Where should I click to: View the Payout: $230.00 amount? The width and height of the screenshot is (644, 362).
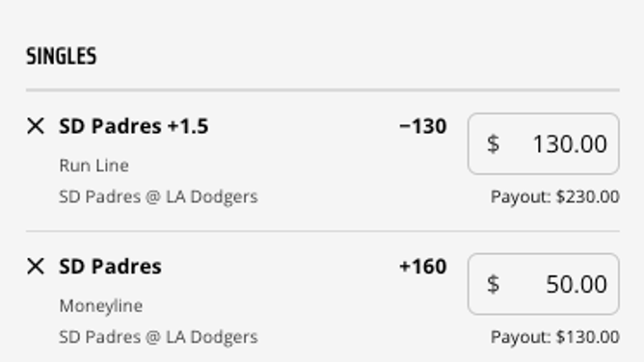[555, 196]
